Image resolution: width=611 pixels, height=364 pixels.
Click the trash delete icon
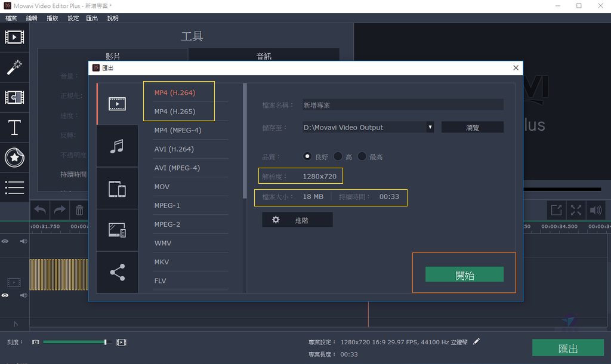click(x=79, y=211)
